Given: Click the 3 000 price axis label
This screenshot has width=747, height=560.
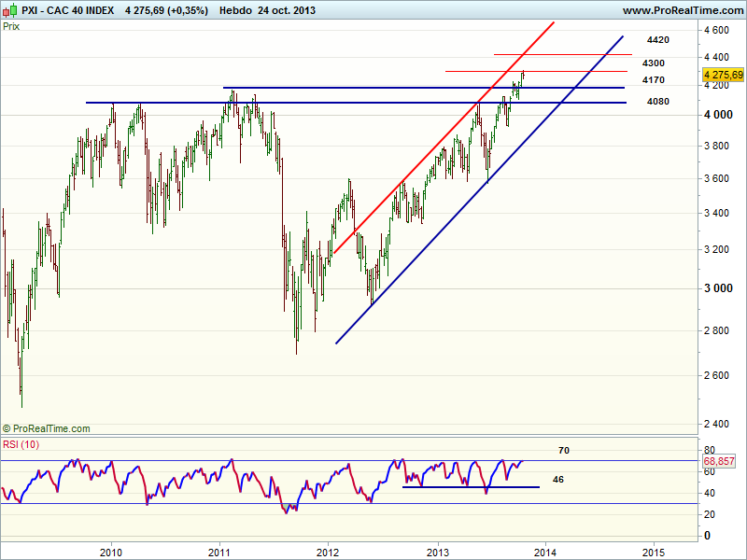Looking at the screenshot, I should point(718,288).
